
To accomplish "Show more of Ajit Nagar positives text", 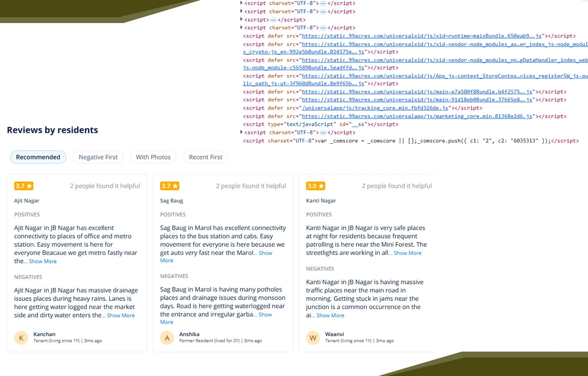I will [x=43, y=262].
